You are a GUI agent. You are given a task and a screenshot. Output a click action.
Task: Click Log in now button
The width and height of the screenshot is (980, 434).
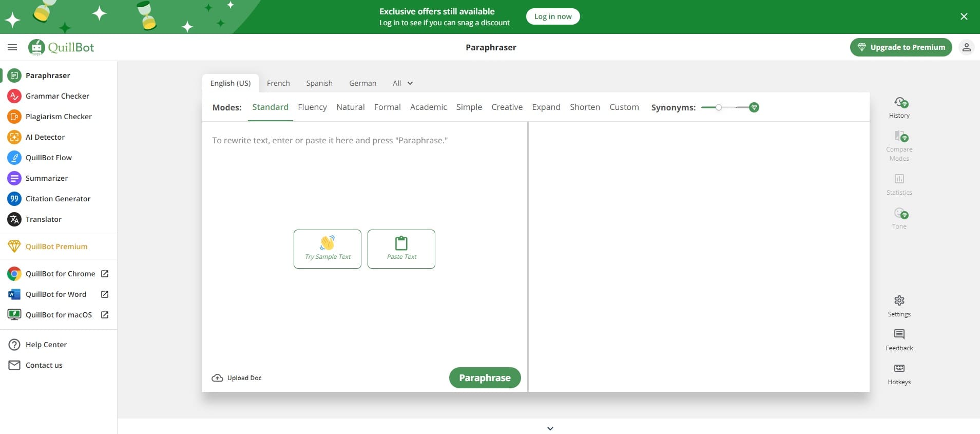[553, 16]
